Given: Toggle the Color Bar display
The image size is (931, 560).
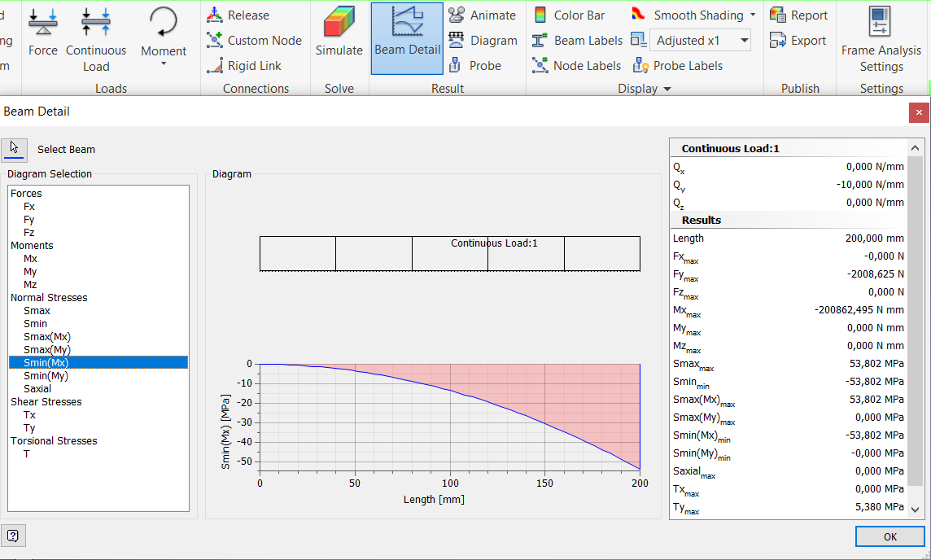Looking at the screenshot, I should 569,15.
